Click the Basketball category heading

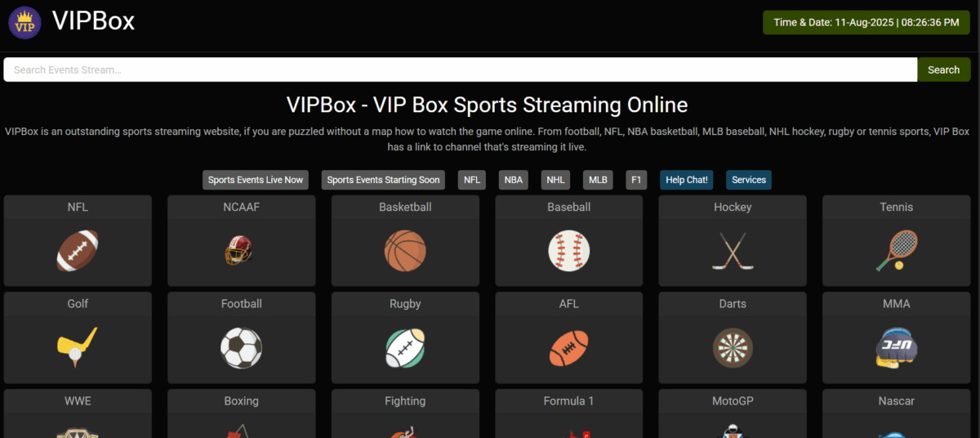(x=405, y=207)
